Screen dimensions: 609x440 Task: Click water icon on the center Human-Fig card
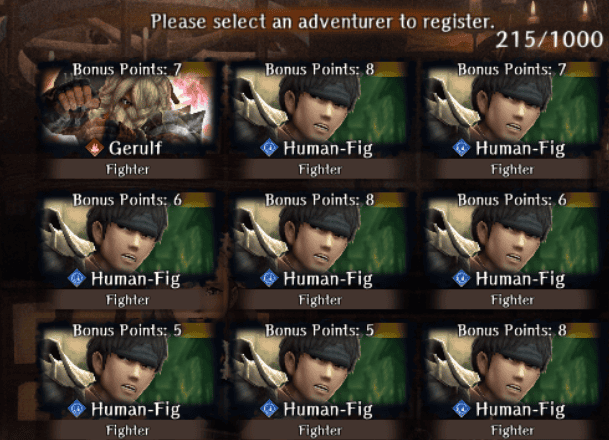pos(269,278)
